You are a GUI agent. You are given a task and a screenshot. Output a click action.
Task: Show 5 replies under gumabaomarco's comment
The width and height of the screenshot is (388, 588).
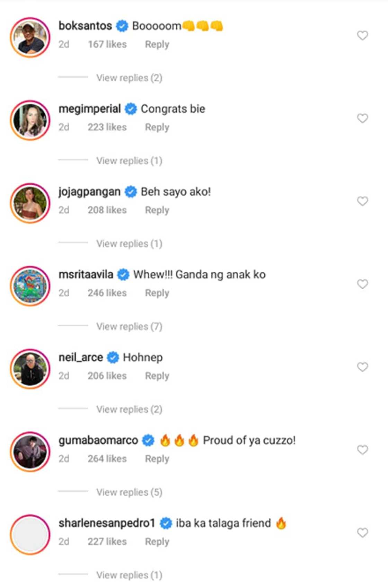tap(129, 492)
